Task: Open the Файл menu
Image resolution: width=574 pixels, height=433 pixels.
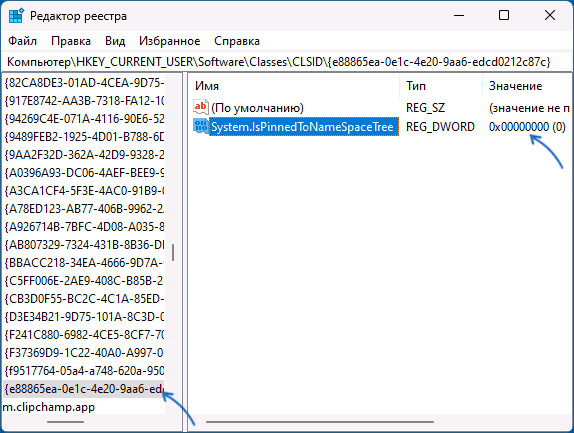Action: (23, 41)
